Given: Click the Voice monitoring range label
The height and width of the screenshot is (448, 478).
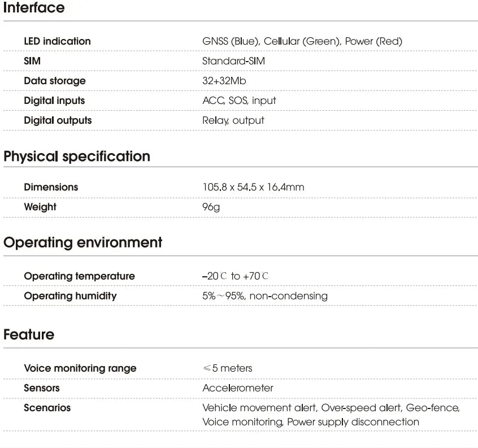Looking at the screenshot, I should pos(80,368).
